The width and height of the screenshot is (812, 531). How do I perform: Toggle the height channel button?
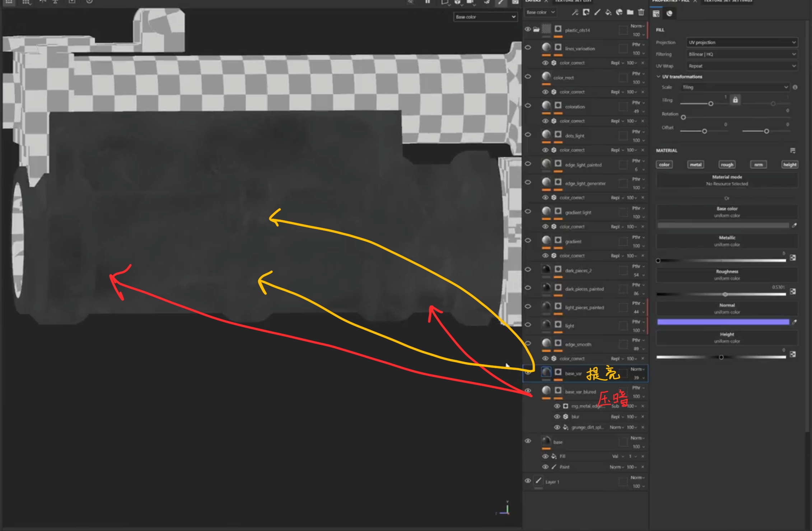coord(790,164)
